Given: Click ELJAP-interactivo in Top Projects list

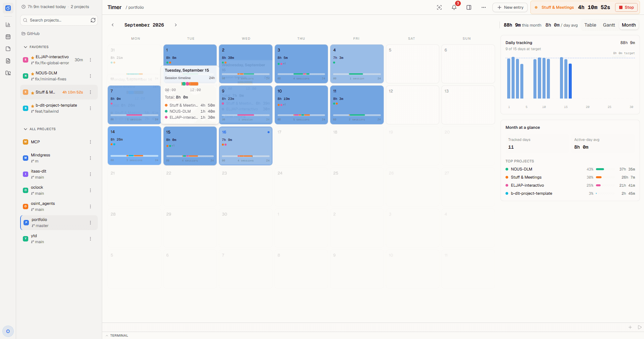Looking at the screenshot, I should pyautogui.click(x=527, y=185).
